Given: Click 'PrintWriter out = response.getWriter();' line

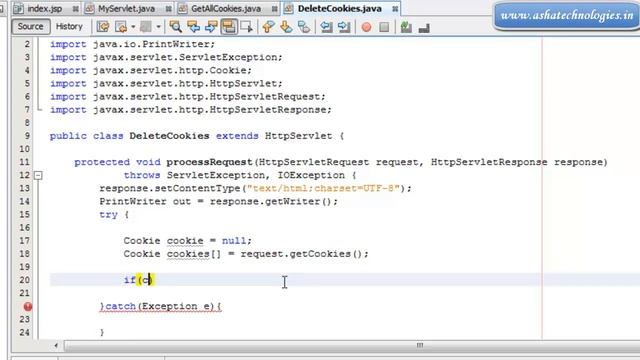Looking at the screenshot, I should coord(219,201).
